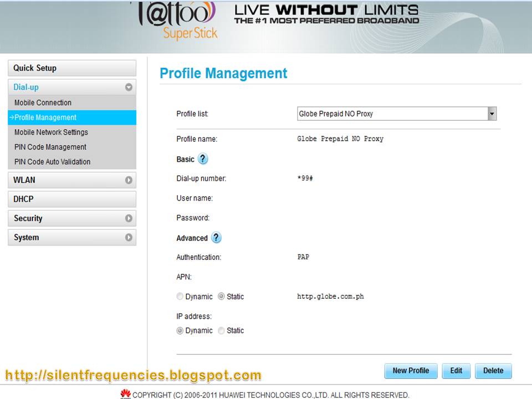Click the Profile Management heading

223,73
